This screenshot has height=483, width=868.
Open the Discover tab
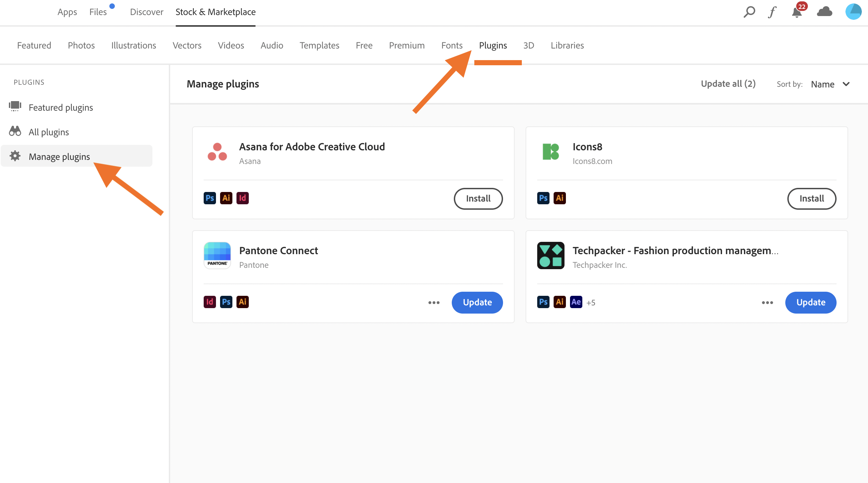pos(147,12)
